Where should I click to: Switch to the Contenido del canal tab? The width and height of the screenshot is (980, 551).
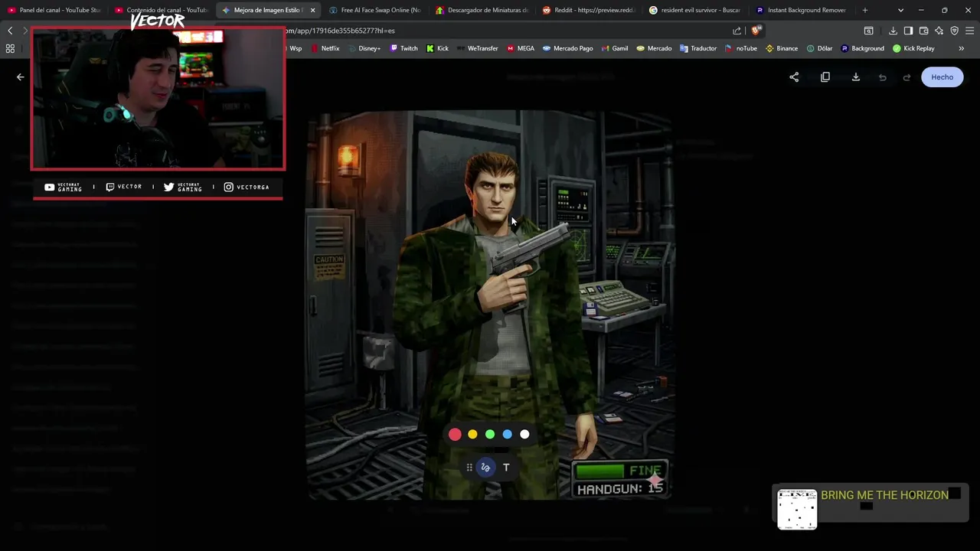[161, 10]
